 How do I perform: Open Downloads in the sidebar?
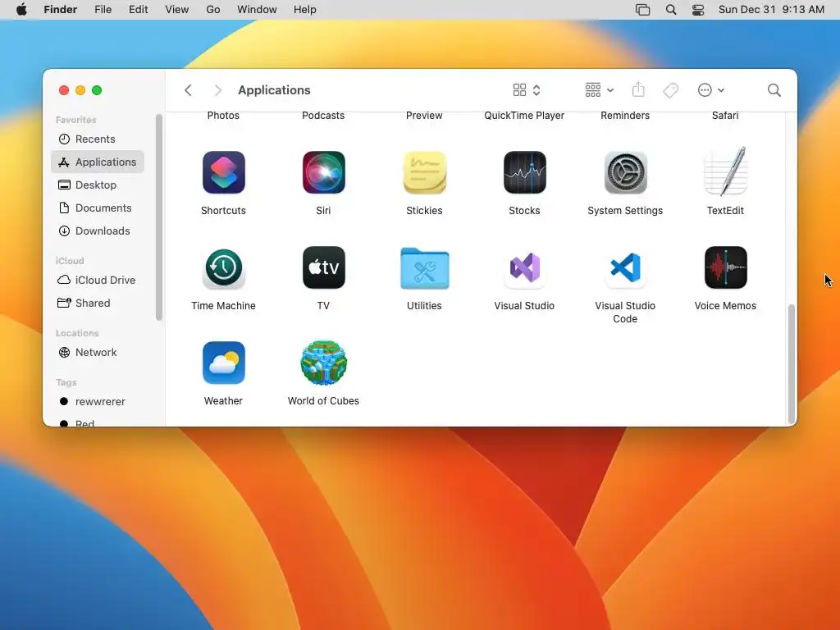98,231
